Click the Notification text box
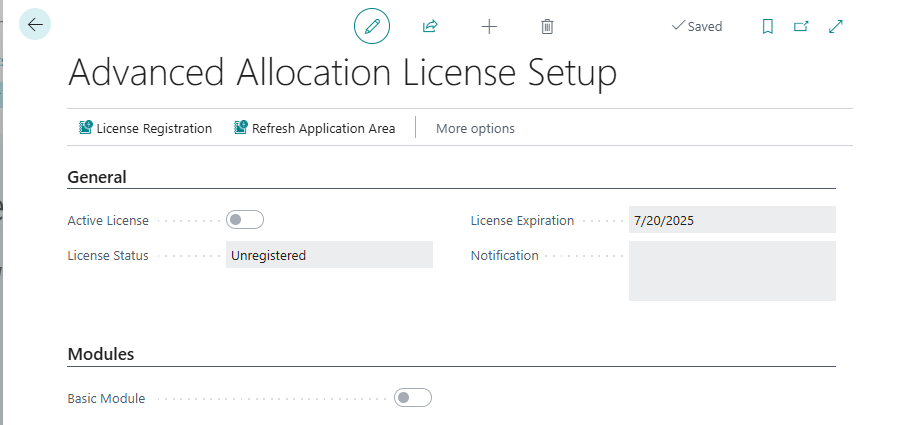This screenshot has height=425, width=917. (732, 271)
